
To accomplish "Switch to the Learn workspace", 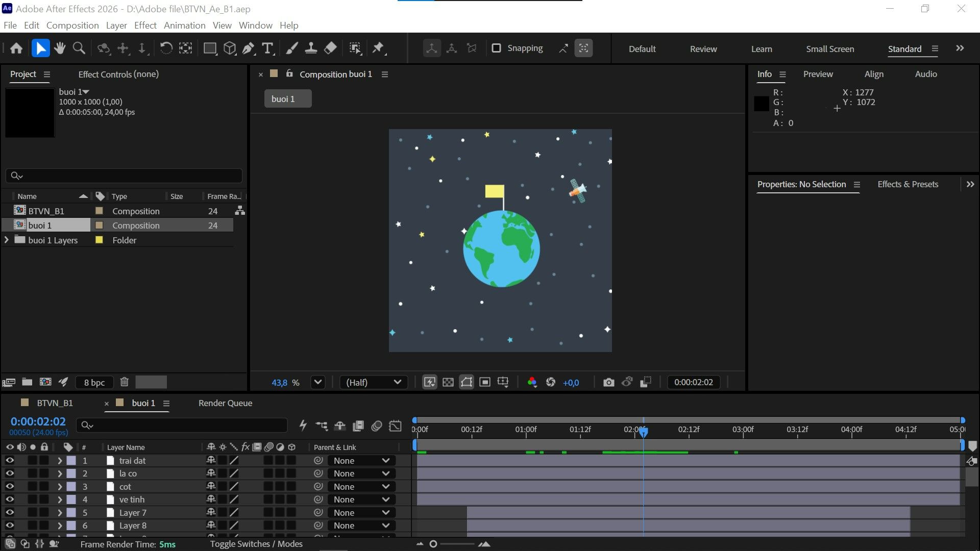I will 762,49.
